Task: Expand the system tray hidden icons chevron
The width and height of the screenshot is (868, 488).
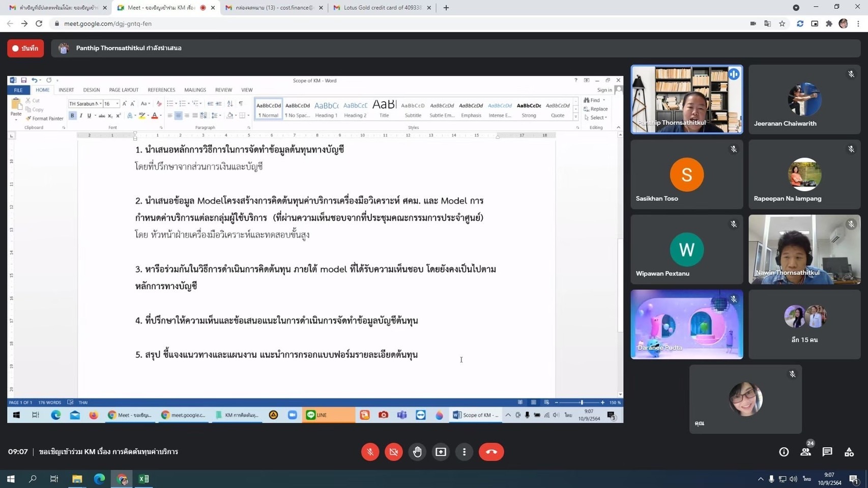Action: coord(760,479)
